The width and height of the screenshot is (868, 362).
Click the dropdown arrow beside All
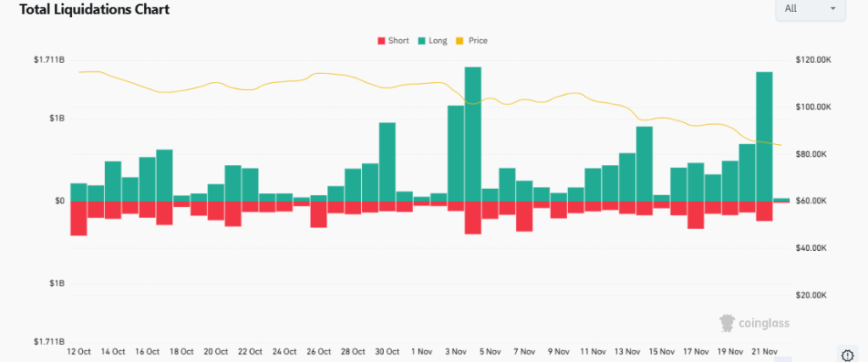(832, 8)
